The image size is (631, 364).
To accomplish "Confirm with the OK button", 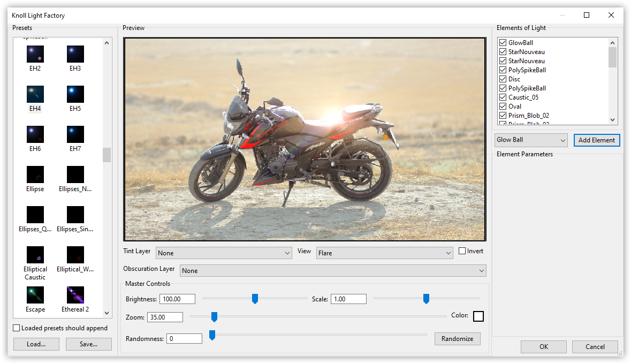I will (544, 347).
